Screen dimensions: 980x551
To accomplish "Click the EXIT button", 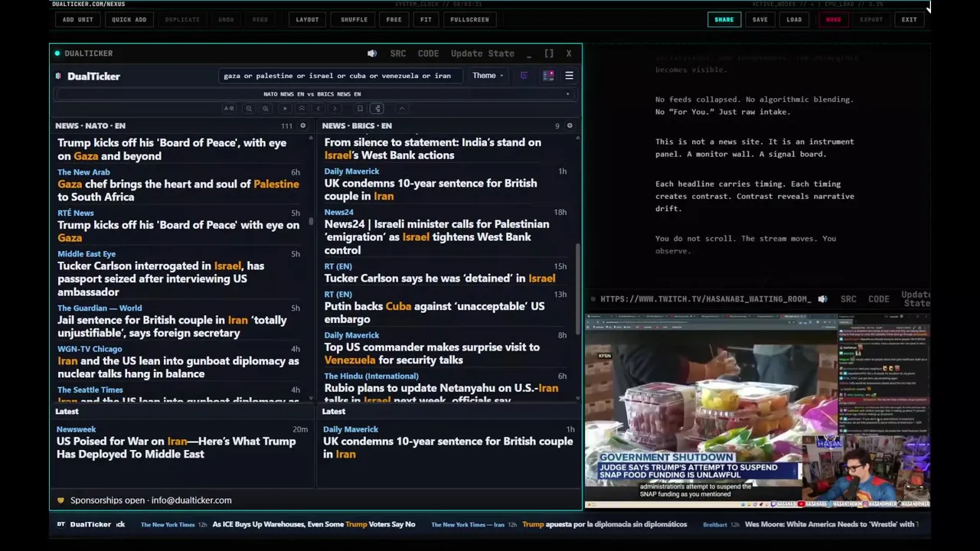I will click(909, 19).
